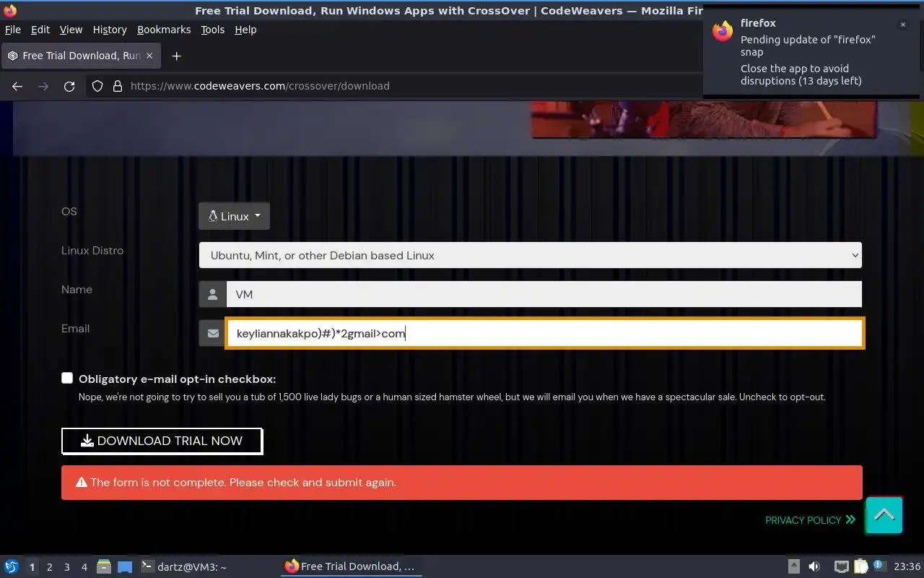Expand the Linux Distro select box
924x578 pixels.
point(531,255)
